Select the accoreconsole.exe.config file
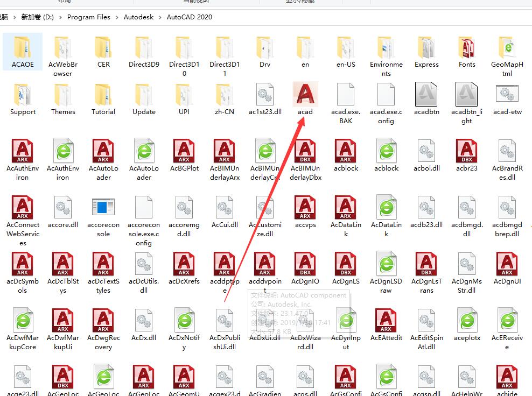Viewport: 532px width, 396px height. (x=144, y=221)
